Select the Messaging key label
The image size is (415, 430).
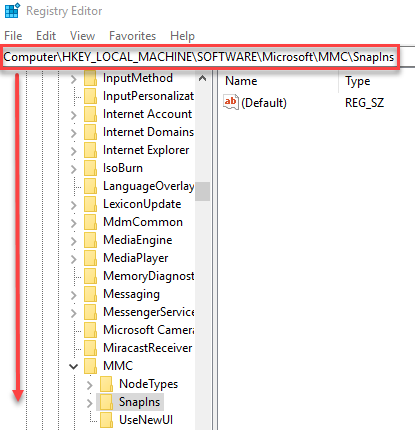click(131, 294)
